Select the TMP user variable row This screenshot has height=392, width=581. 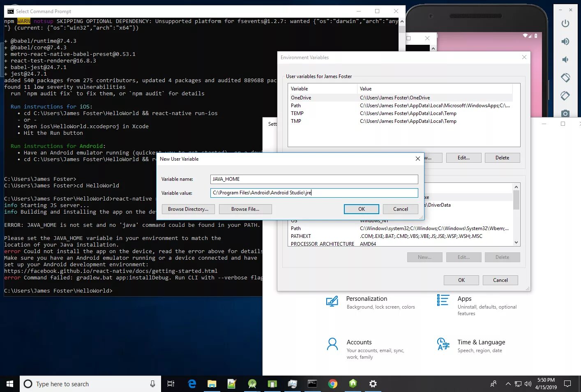point(401,121)
